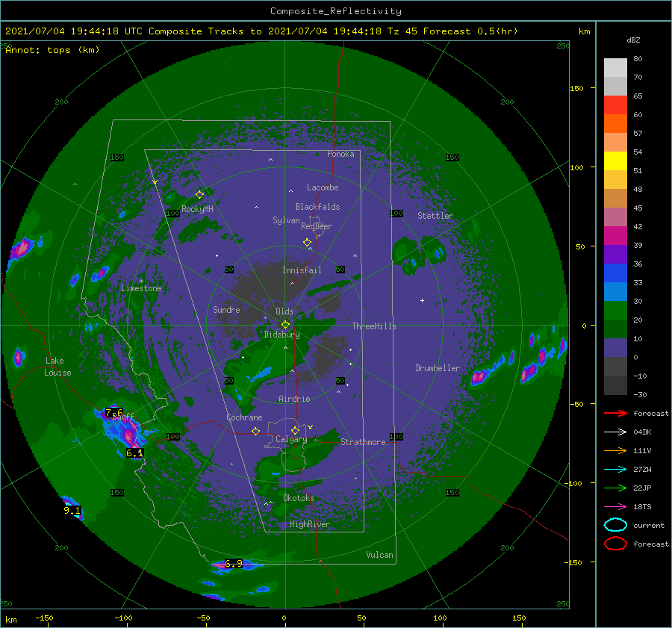Click the Olds label near radar center

[284, 311]
